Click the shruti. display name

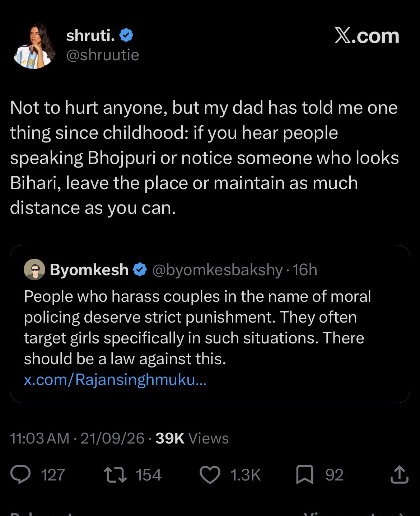[90, 35]
